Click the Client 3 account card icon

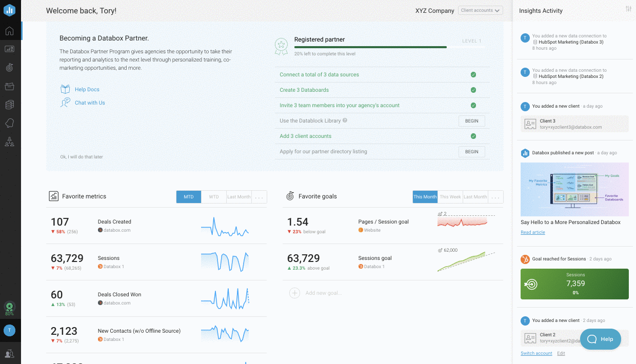click(530, 124)
